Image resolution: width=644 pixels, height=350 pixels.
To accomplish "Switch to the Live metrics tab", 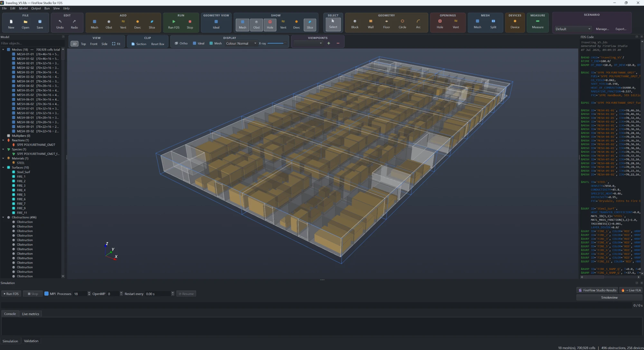I will [31, 314].
